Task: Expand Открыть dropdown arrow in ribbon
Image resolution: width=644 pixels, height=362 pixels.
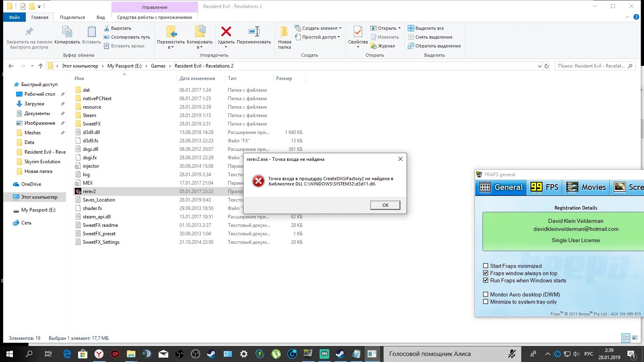Action: [x=399, y=28]
